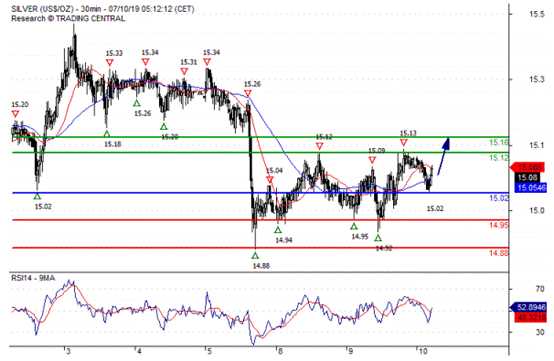The image size is (554, 361).
Task: Click the green 15.16 resistance level label
Action: pyautogui.click(x=499, y=143)
